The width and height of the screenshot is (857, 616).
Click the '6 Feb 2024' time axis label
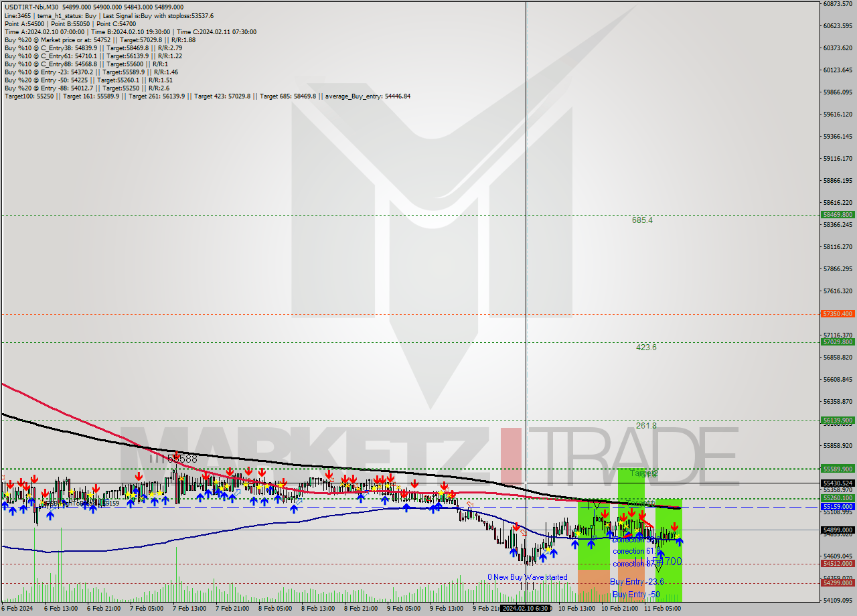tap(18, 609)
